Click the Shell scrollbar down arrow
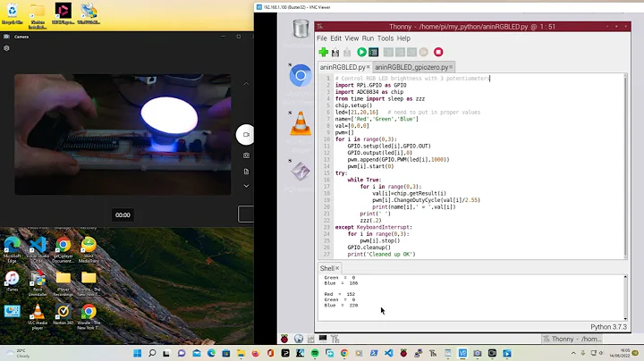This screenshot has height=361, width=644. 625,318
